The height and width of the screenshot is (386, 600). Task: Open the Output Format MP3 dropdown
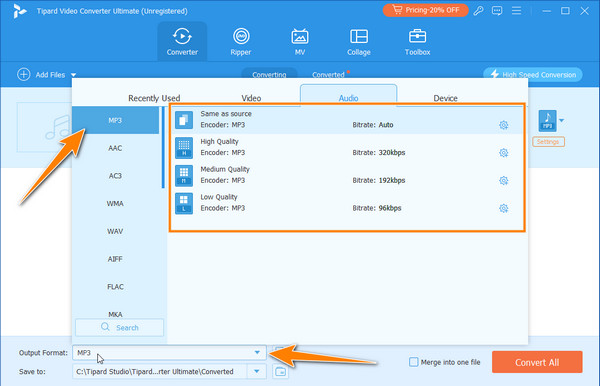(x=169, y=353)
